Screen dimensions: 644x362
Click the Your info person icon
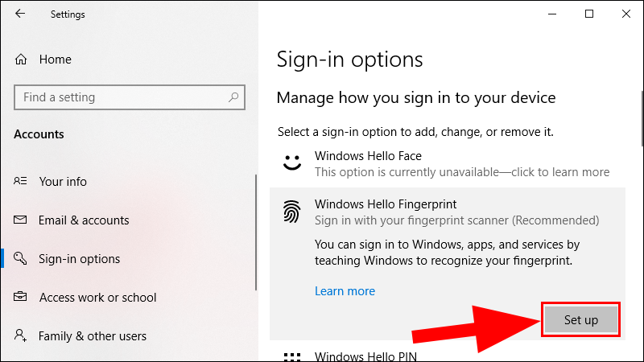click(22, 182)
